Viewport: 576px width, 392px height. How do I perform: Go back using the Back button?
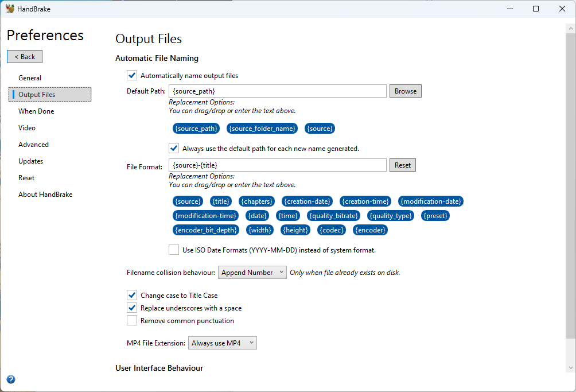[25, 57]
